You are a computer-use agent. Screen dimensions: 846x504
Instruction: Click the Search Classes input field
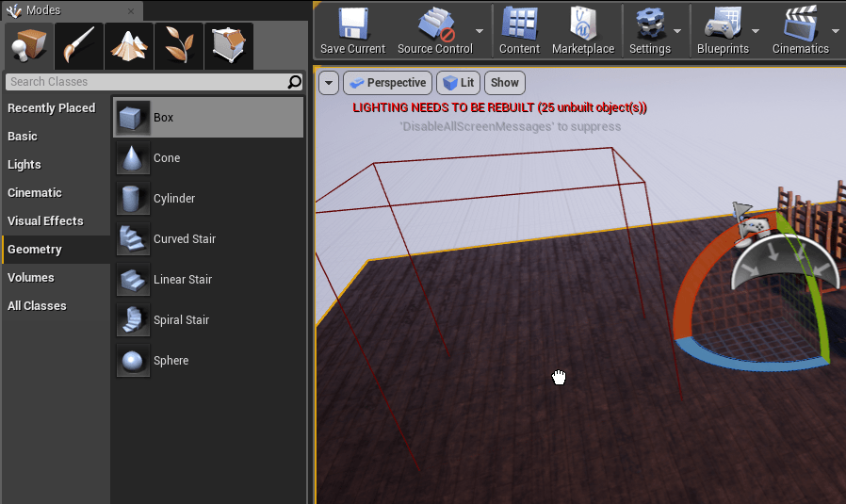coord(146,82)
